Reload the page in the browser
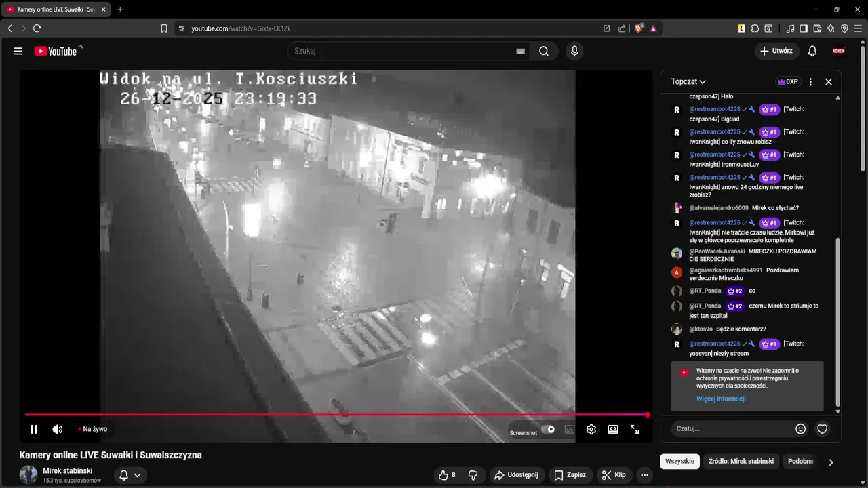The image size is (868, 488). (37, 28)
